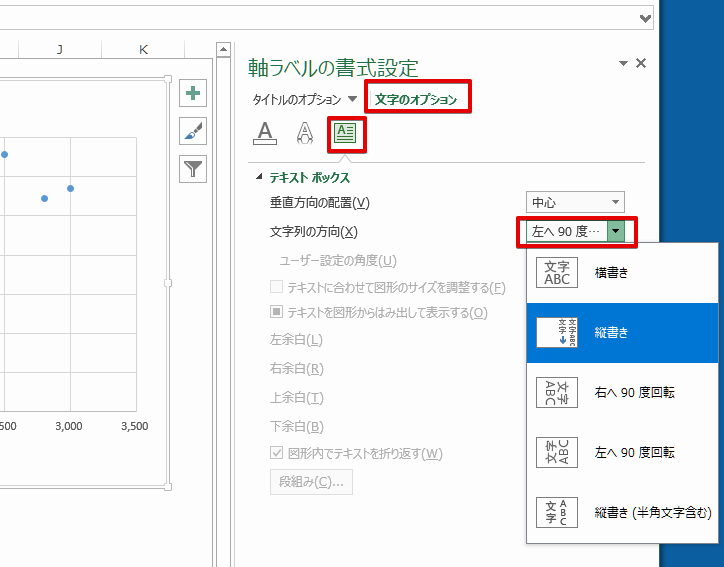This screenshot has height=567, width=724.
Task: Toggle 図形内でテキストを折り返す checkbox
Action: pos(276,453)
